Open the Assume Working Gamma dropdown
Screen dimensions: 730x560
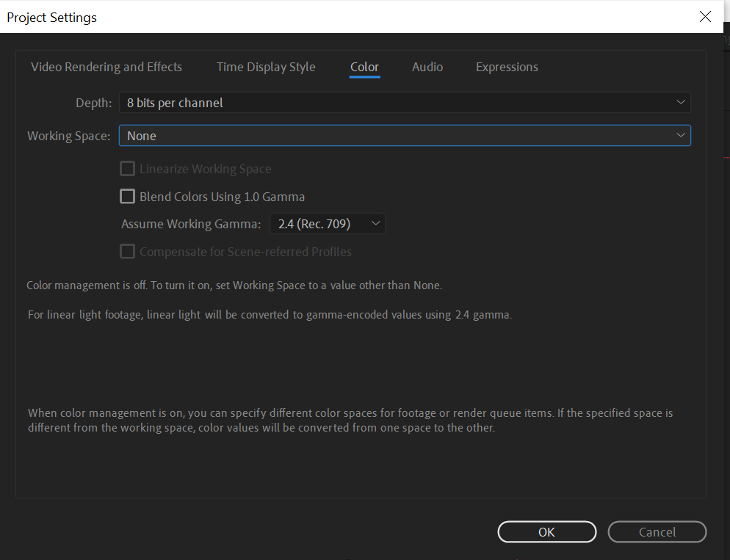tap(328, 223)
